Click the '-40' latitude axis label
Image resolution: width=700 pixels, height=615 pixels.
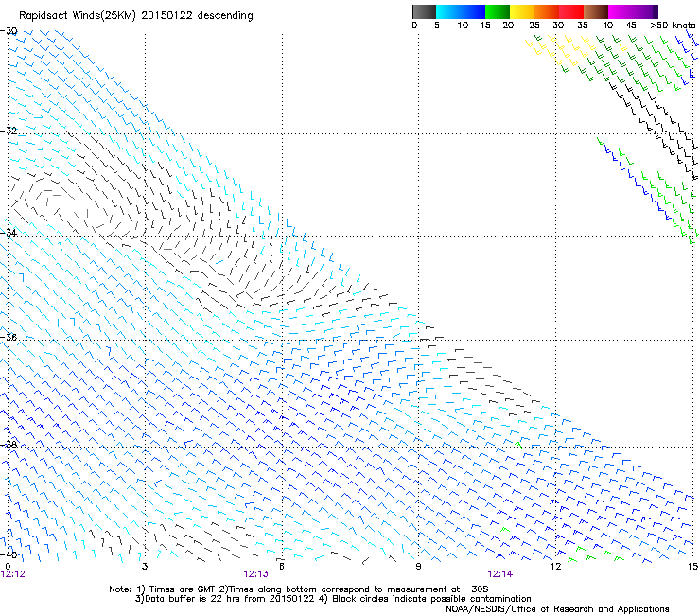coord(9,554)
